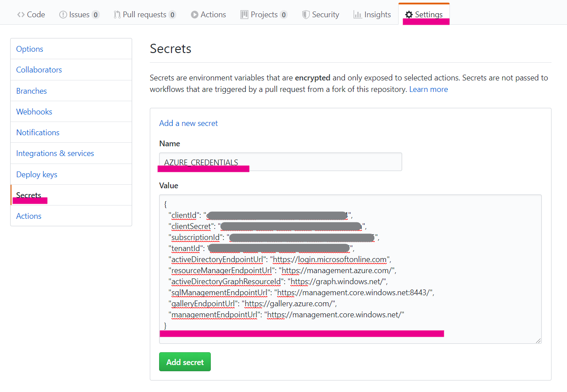Select Deploy keys in the sidebar
The image size is (567, 392).
pos(37,175)
